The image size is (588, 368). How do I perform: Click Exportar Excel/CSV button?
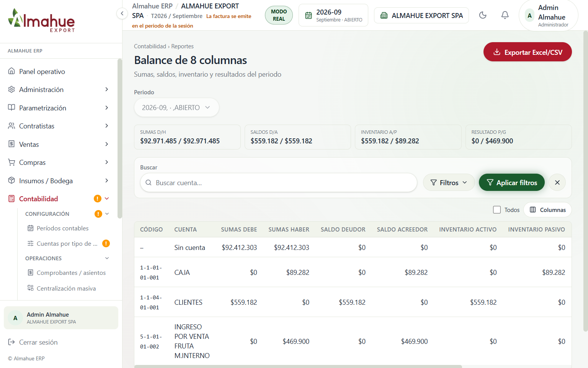(528, 52)
